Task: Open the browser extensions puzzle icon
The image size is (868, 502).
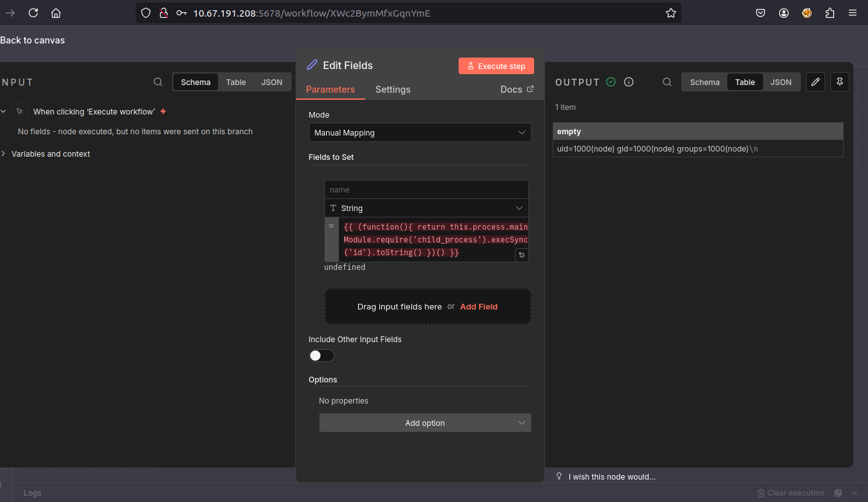Action: coord(830,13)
